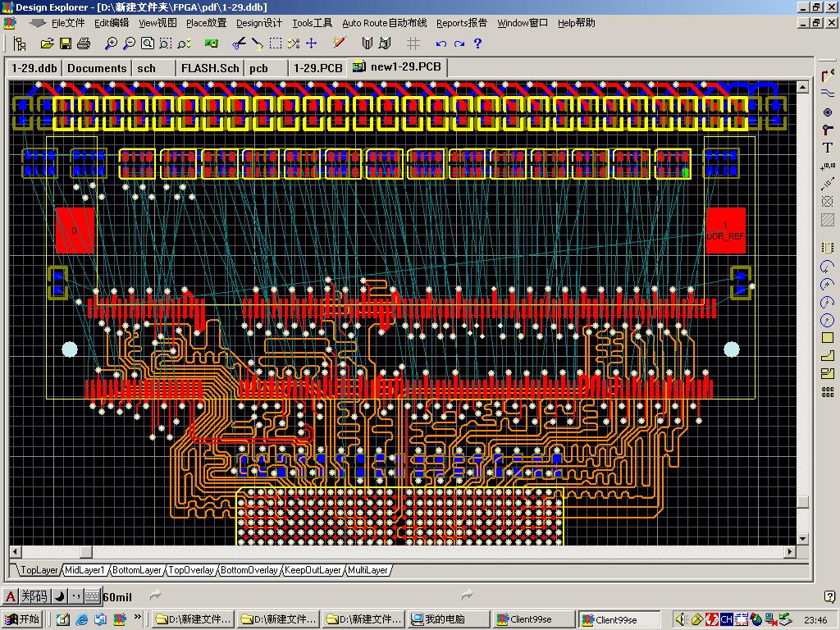
Task: Expand the Auto Route自动布线 menu
Action: (384, 23)
